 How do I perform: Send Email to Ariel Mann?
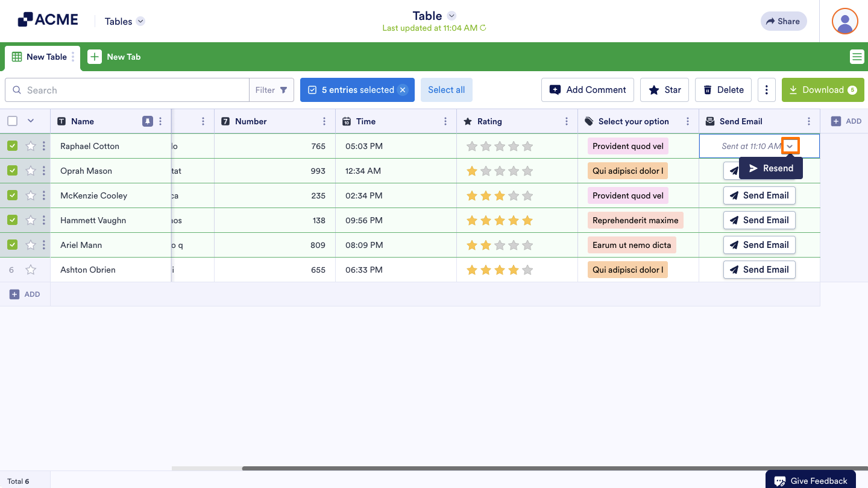pyautogui.click(x=759, y=245)
